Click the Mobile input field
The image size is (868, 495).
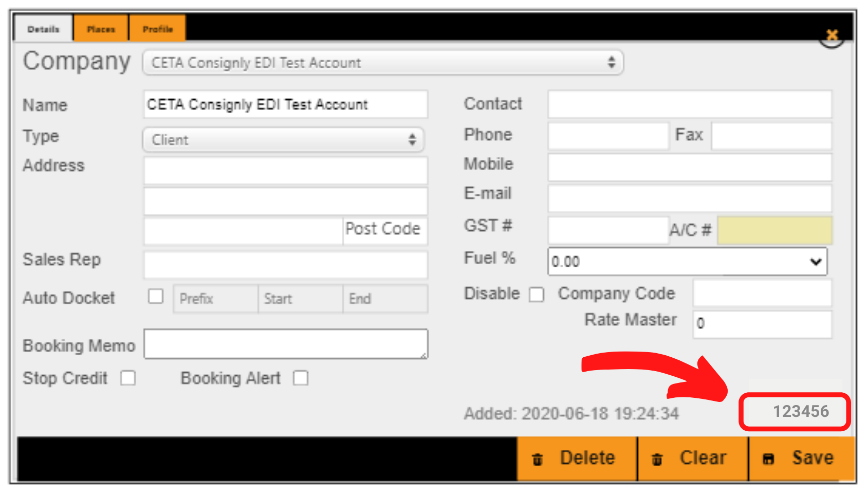coord(690,167)
